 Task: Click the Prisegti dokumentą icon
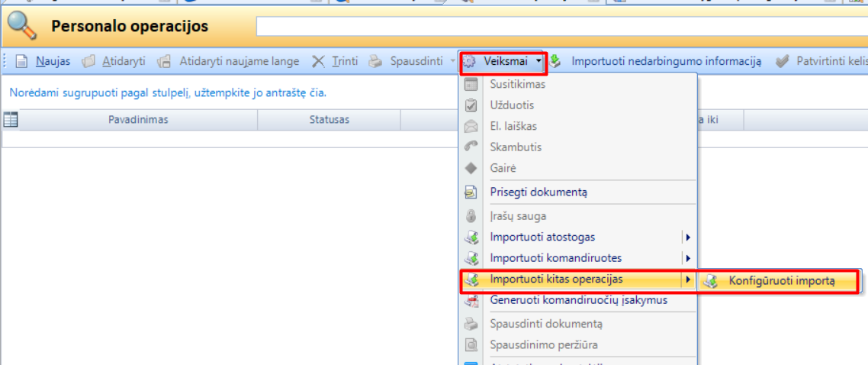pos(471,192)
